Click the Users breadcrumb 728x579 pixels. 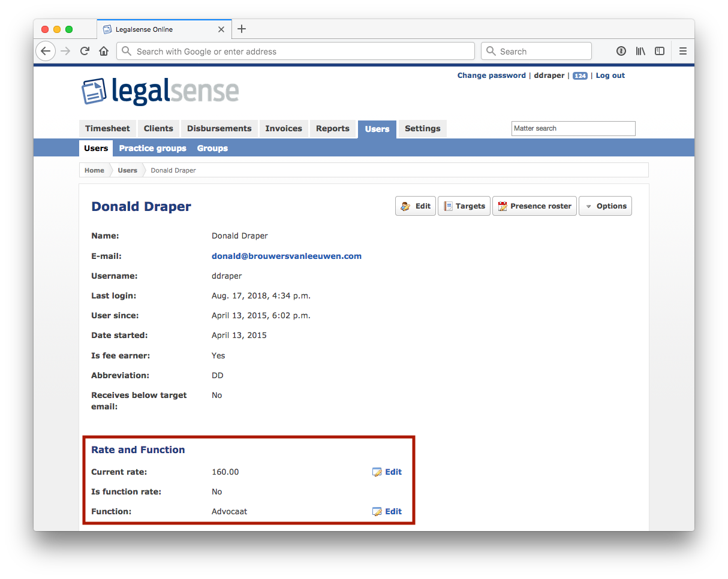pos(127,170)
